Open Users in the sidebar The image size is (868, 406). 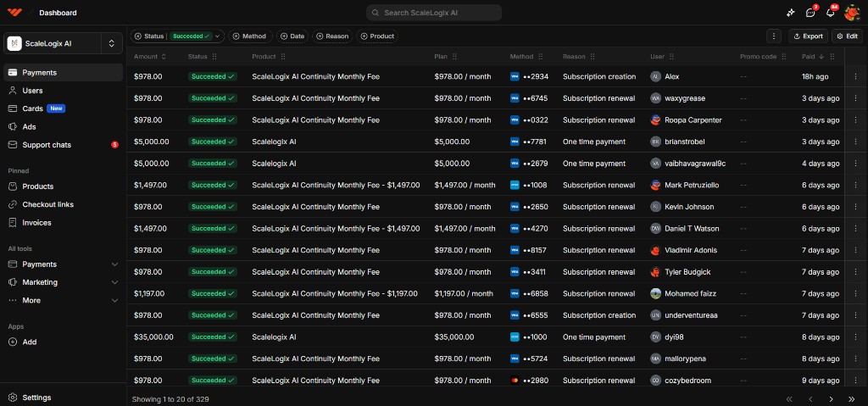[x=63, y=91]
